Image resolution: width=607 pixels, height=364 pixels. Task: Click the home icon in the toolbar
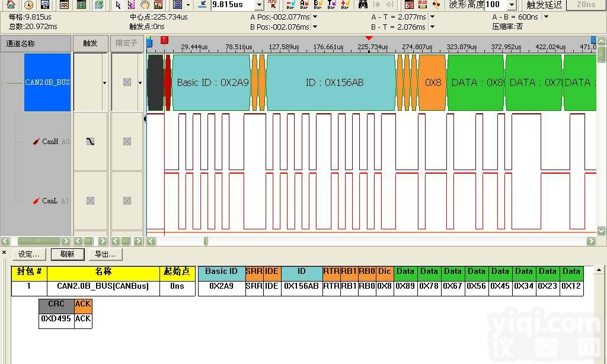click(10, 5)
